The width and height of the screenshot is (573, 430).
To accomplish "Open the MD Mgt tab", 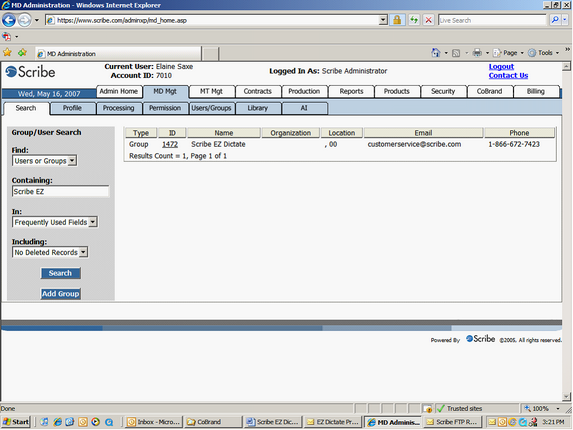I will [165, 91].
